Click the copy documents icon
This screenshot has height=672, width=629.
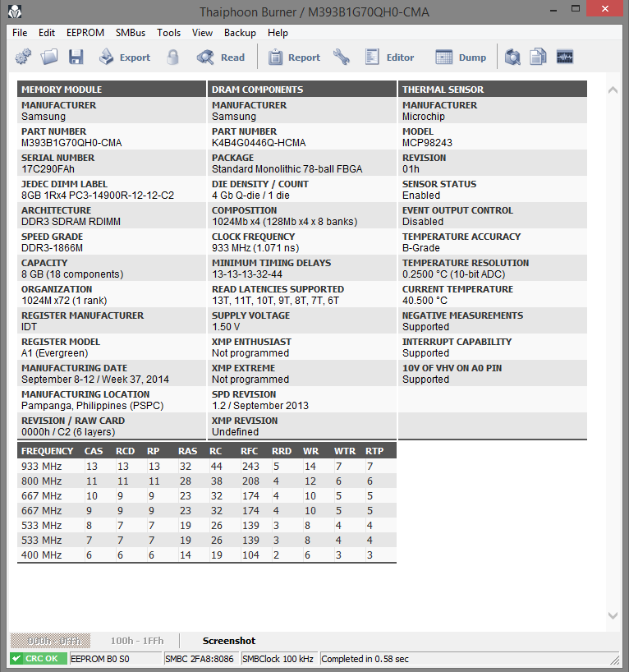pos(538,57)
